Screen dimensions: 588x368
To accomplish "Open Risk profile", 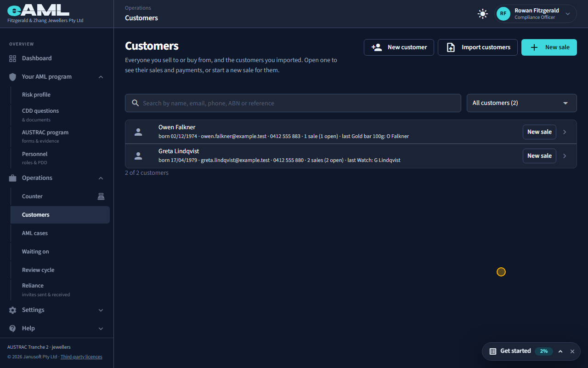I will click(x=60, y=95).
